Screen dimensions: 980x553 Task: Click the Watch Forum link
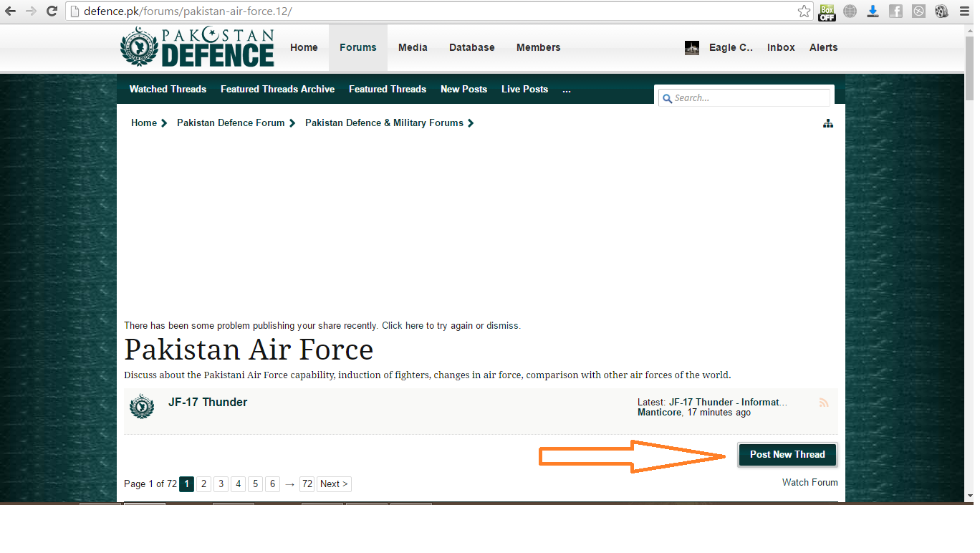(810, 483)
